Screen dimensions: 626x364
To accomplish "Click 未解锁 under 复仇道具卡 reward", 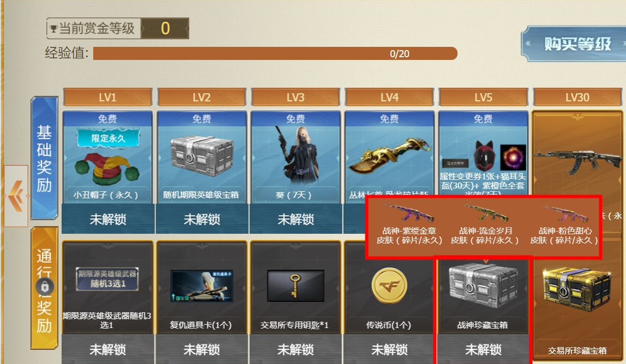I will [x=202, y=349].
